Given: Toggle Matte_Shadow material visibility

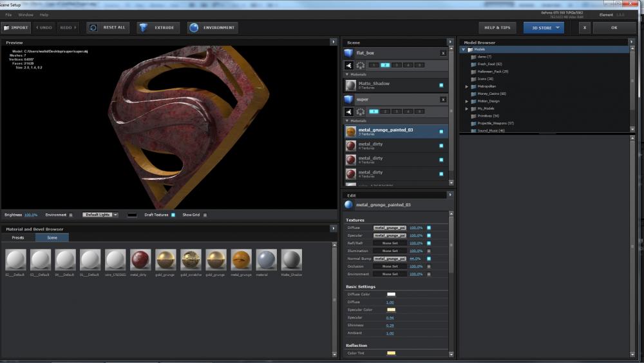Looking at the screenshot, I should pos(441,85).
